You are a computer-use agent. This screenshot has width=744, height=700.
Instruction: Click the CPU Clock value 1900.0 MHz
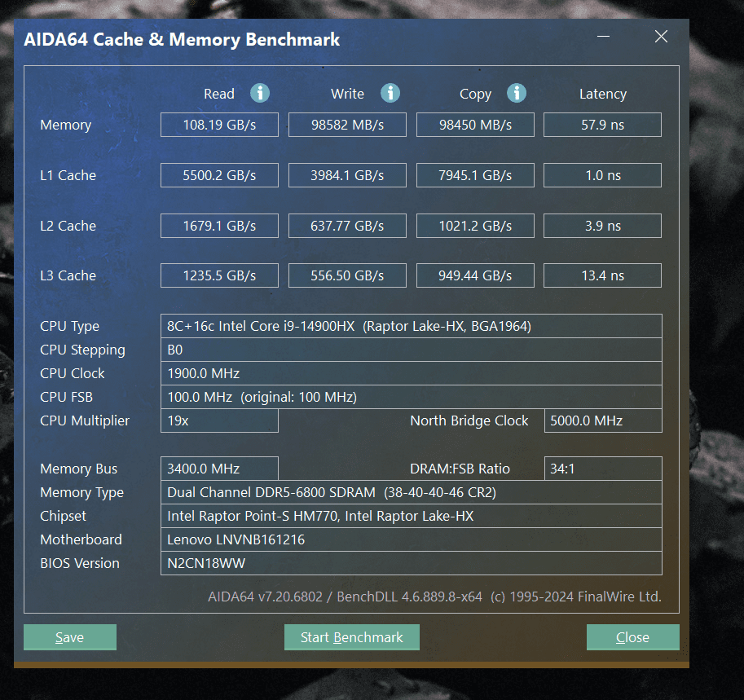coord(412,373)
